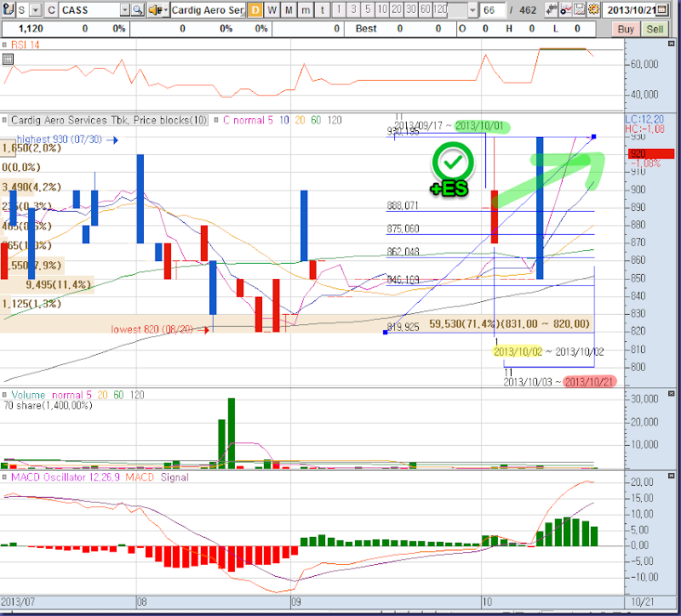Image resolution: width=681 pixels, height=616 pixels.
Task: Close the MACD panel with its X icon
Action: [671, 476]
